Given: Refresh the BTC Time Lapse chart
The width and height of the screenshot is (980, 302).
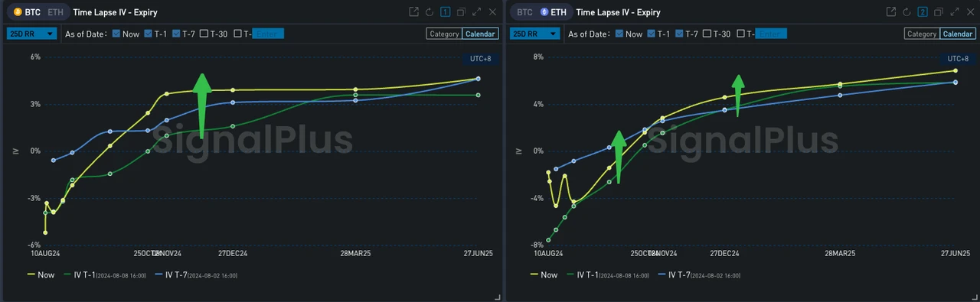Looking at the screenshot, I should pyautogui.click(x=430, y=12).
